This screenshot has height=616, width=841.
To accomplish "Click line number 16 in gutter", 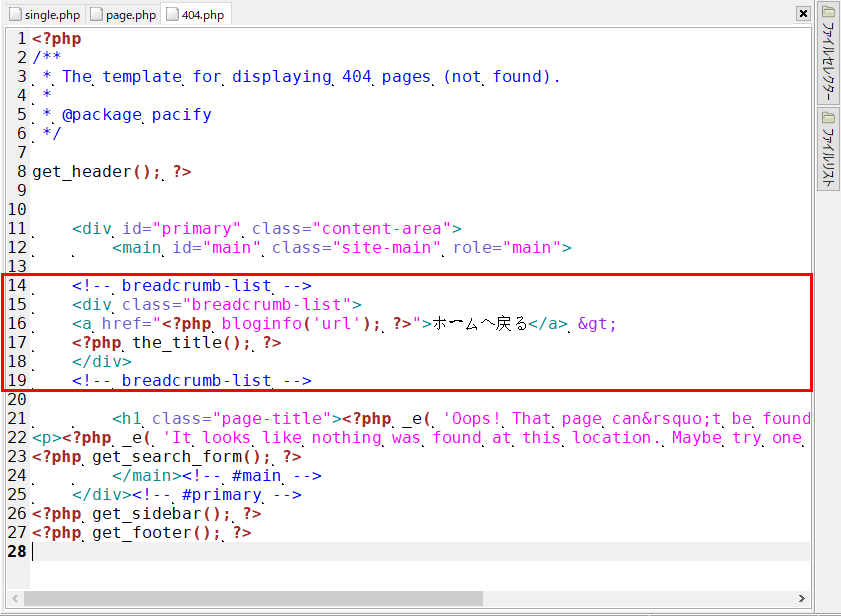I will coord(17,324).
